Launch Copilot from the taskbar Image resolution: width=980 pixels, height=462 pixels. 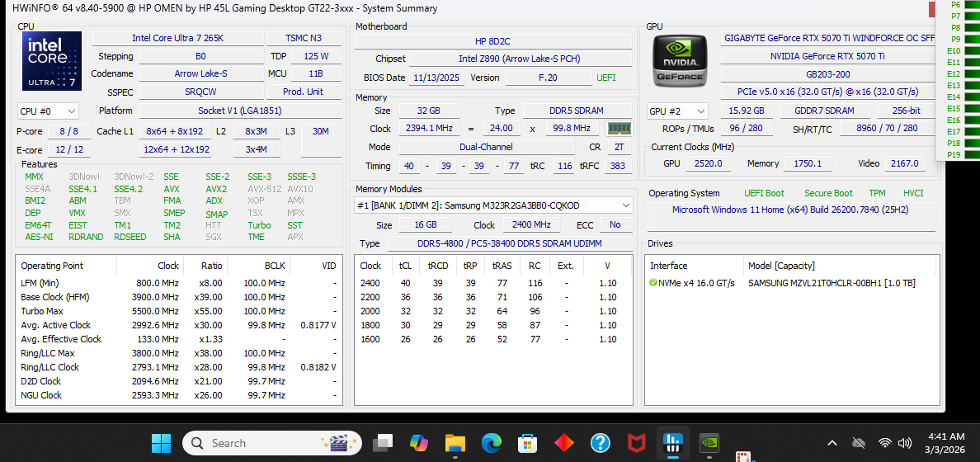pos(419,443)
